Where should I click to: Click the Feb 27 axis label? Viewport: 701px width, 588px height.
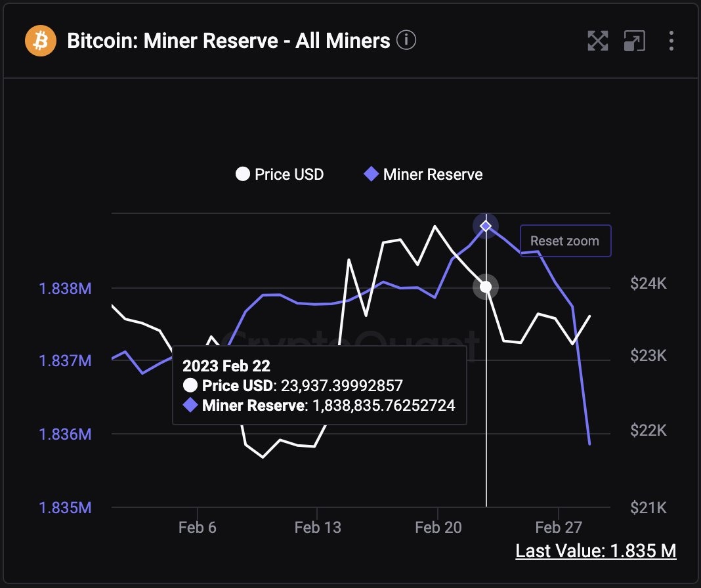(x=559, y=527)
